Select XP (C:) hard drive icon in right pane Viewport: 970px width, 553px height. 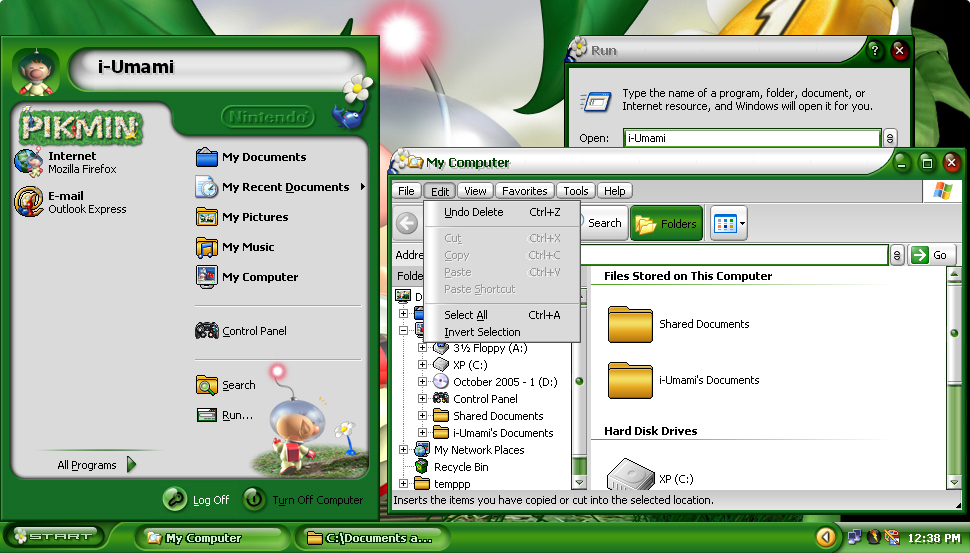(x=630, y=474)
